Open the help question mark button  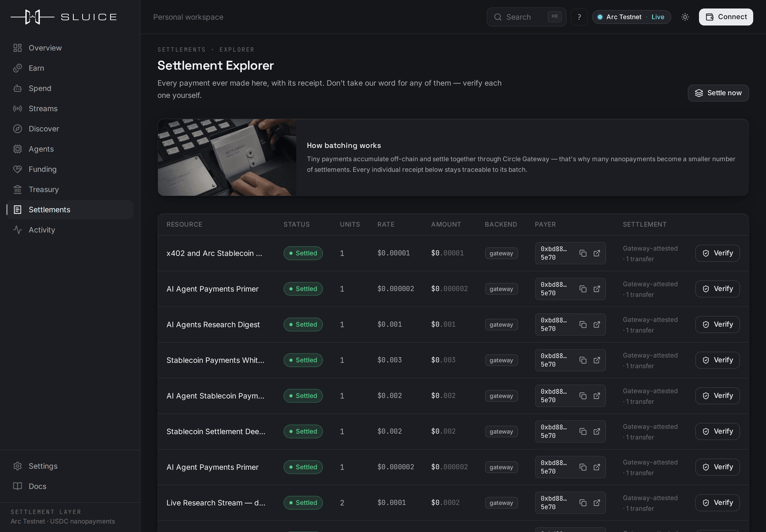tap(579, 17)
